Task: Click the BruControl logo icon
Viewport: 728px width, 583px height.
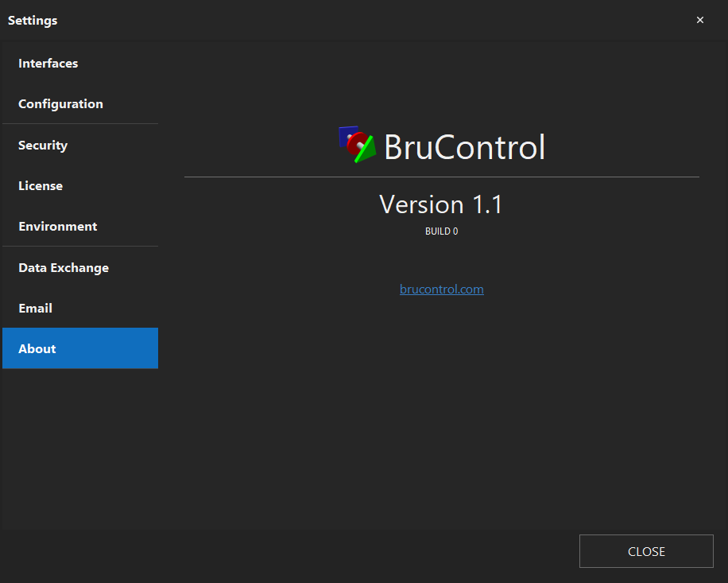Action: (x=357, y=144)
